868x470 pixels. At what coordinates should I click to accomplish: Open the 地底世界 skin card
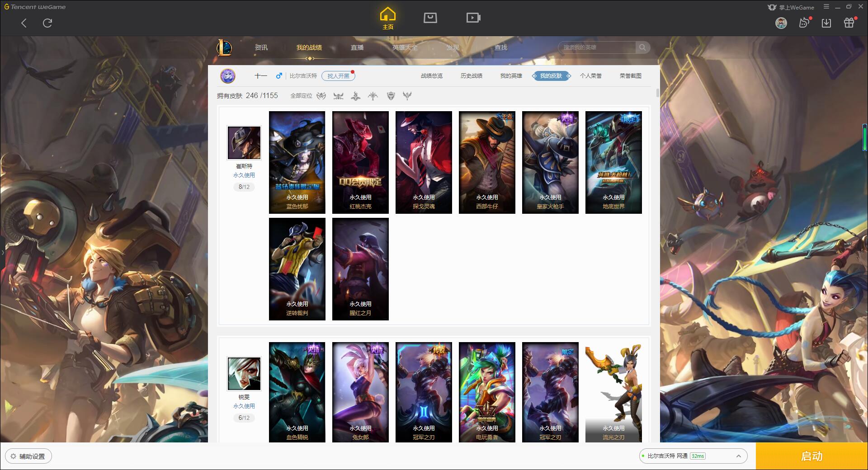[613, 162]
